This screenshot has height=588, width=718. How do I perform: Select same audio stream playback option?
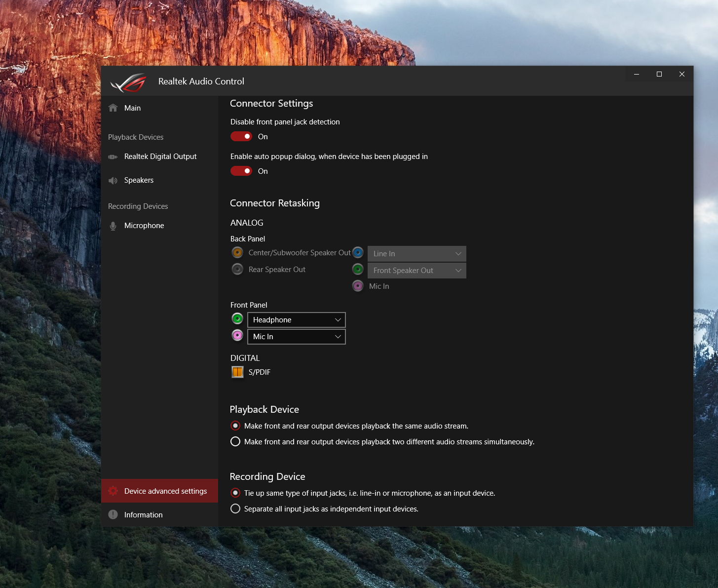(x=235, y=426)
